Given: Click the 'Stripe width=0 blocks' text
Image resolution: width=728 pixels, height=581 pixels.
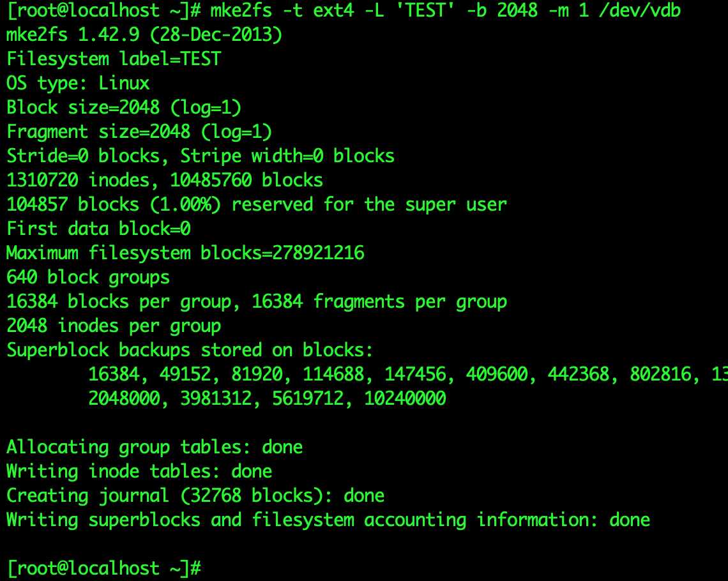Looking at the screenshot, I should (287, 156).
